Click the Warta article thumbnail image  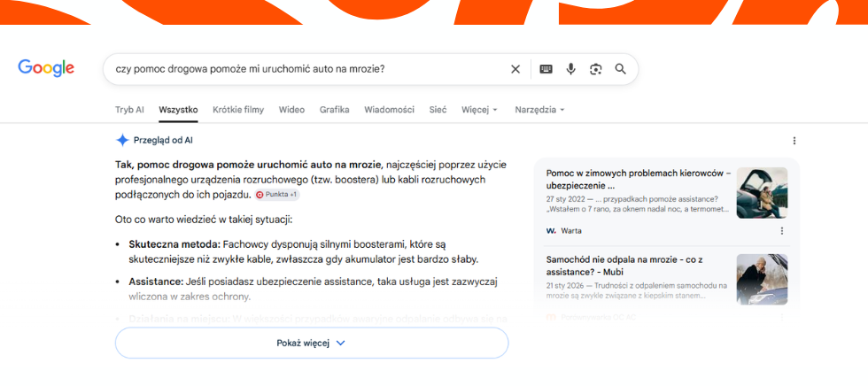pyautogui.click(x=762, y=193)
